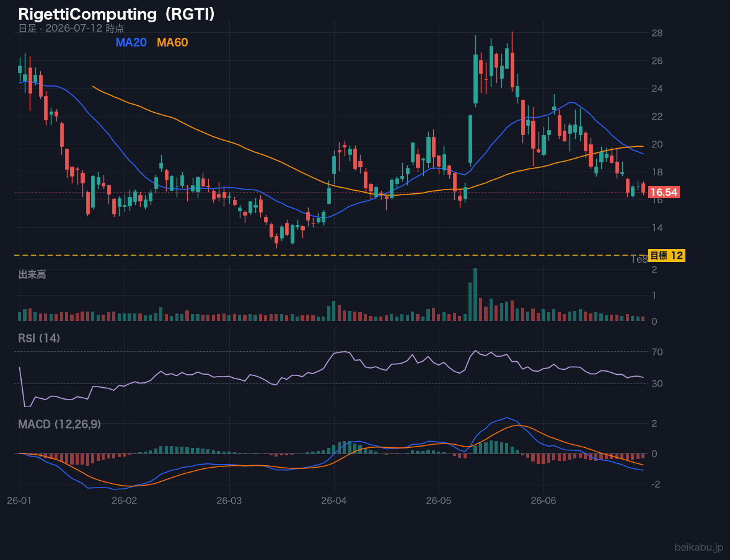Click the RSI 30 level label
Image resolution: width=730 pixels, height=560 pixels.
pyautogui.click(x=657, y=383)
